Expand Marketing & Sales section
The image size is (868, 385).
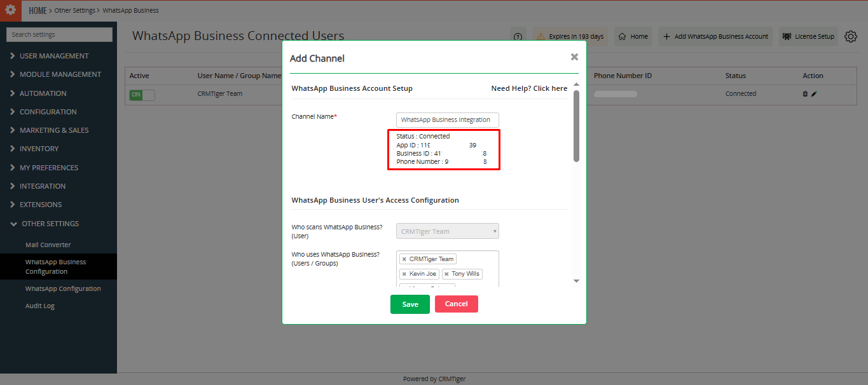pos(54,130)
